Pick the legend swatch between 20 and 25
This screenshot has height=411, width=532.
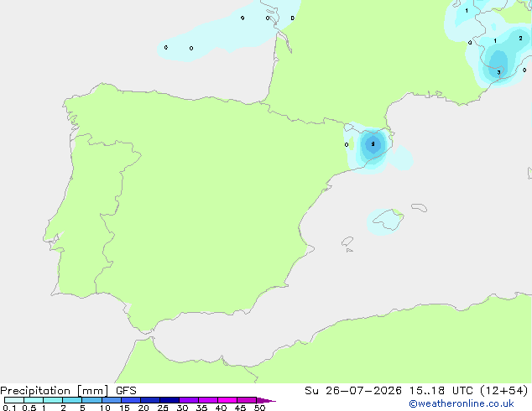(x=149, y=400)
